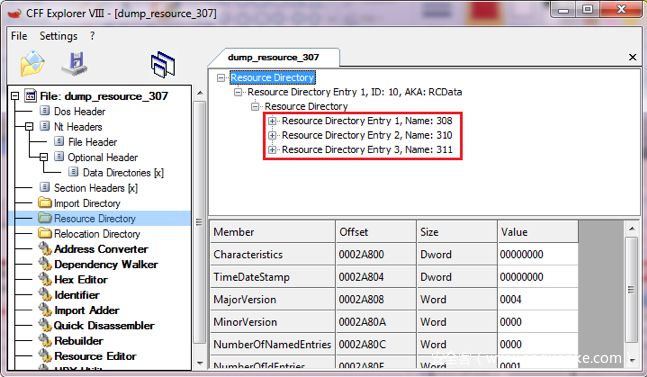Viewport: 647px width, 377px height.
Task: Click the Import Adder tool icon
Action: coord(45,309)
